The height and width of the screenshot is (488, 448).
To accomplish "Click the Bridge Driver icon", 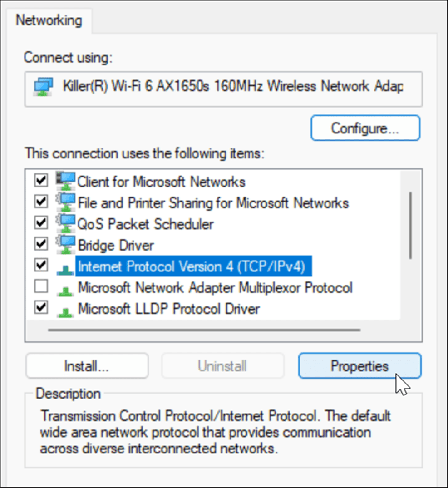I will [65, 245].
